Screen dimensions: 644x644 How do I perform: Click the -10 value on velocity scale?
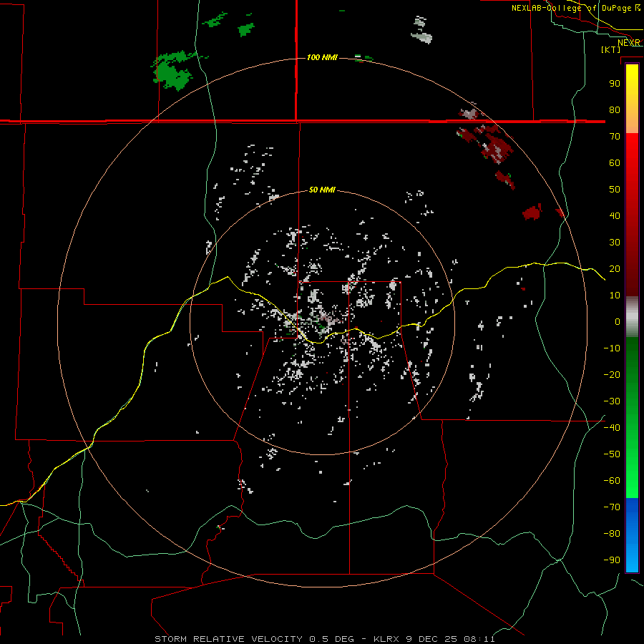(612, 348)
